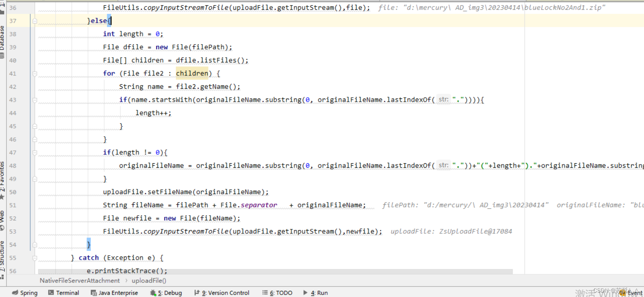Click the 'str:' parameter hint on line 48
Image resolution: width=644 pixels, height=297 pixels.
click(443, 165)
